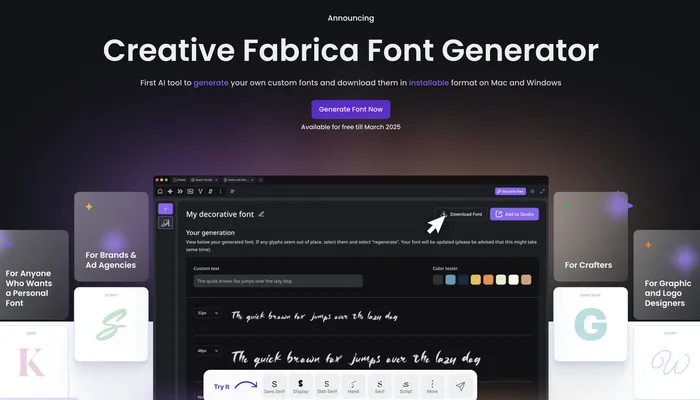
Task: Click the home icon in app toolbar
Action: (x=160, y=190)
